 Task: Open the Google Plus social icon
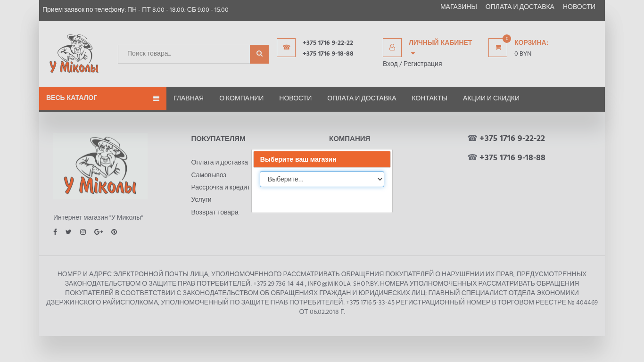coord(99,232)
